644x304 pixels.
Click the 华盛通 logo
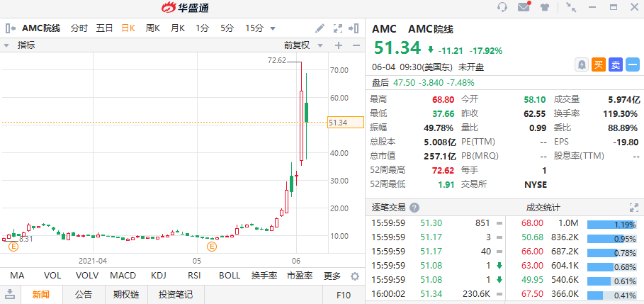(x=185, y=7)
